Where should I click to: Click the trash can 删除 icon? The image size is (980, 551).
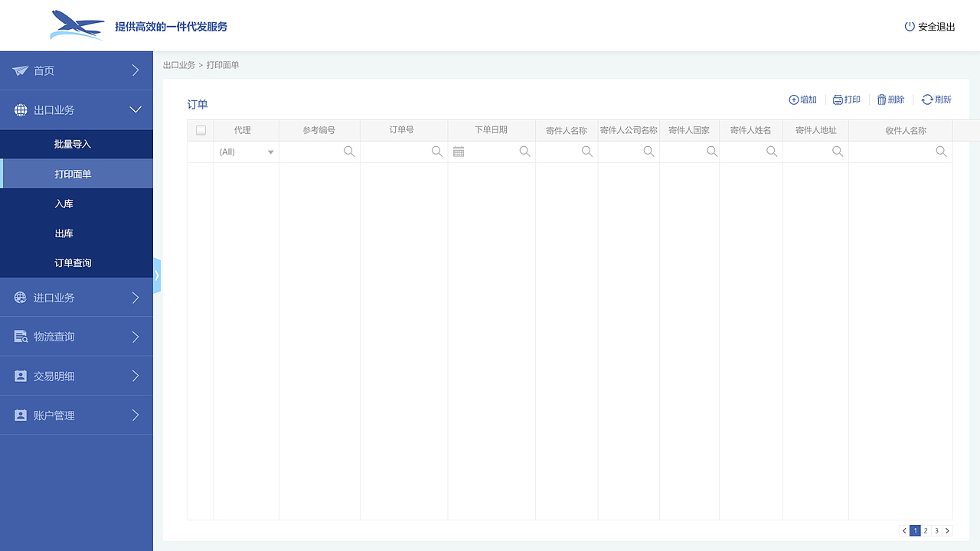coord(881,99)
